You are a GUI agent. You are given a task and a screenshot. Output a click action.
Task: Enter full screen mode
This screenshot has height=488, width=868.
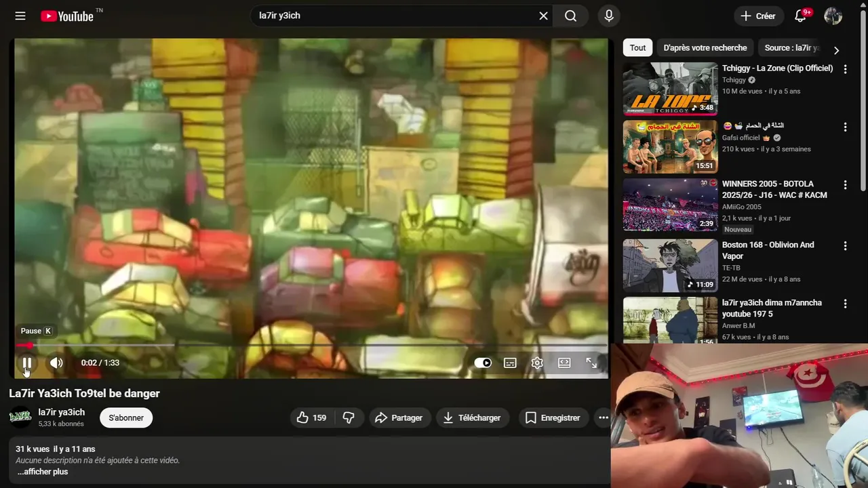pos(591,363)
